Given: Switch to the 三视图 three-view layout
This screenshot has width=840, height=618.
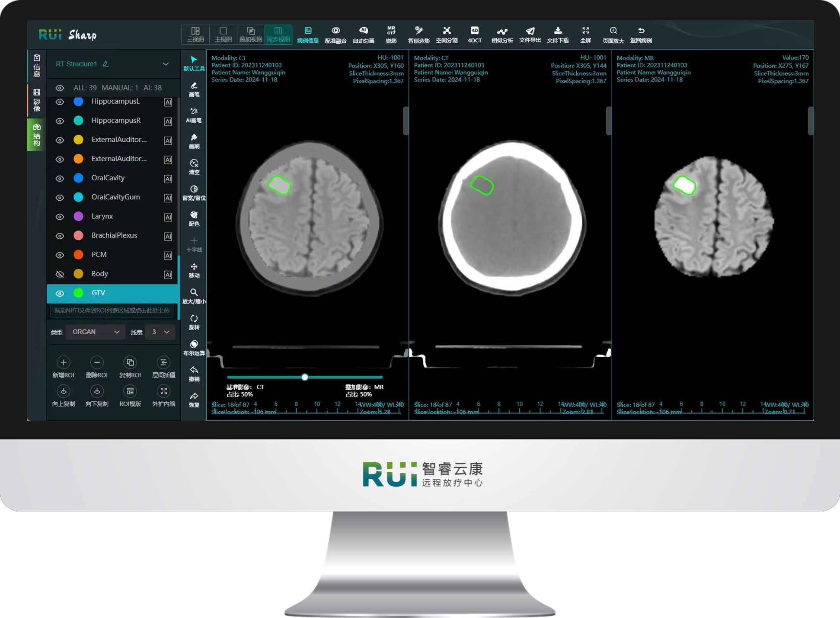Looking at the screenshot, I should tap(195, 34).
